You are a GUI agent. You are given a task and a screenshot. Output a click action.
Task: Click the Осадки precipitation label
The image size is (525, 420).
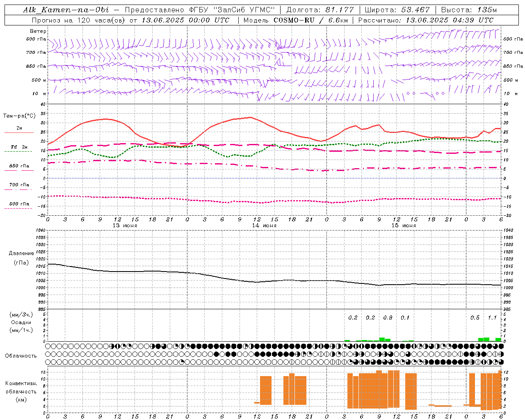pyautogui.click(x=21, y=322)
